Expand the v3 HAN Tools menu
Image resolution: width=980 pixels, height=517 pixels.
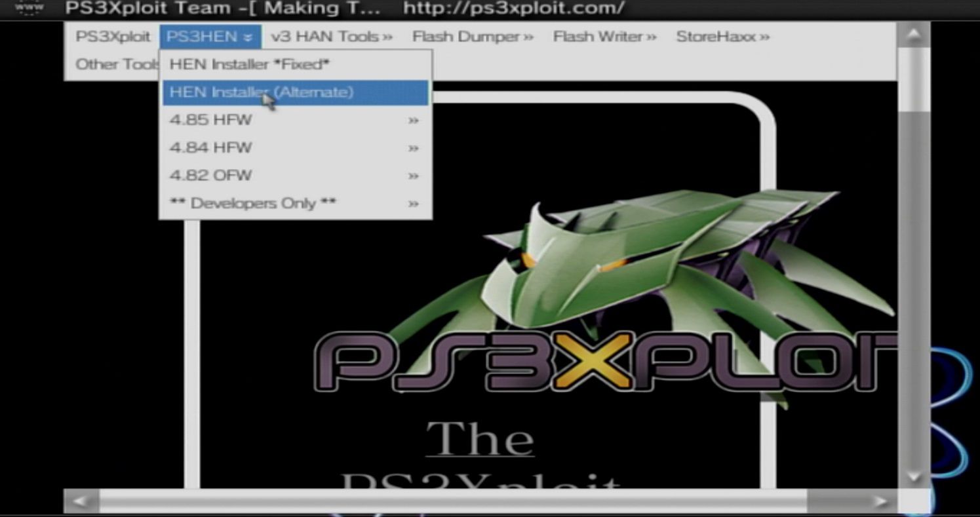pos(332,37)
